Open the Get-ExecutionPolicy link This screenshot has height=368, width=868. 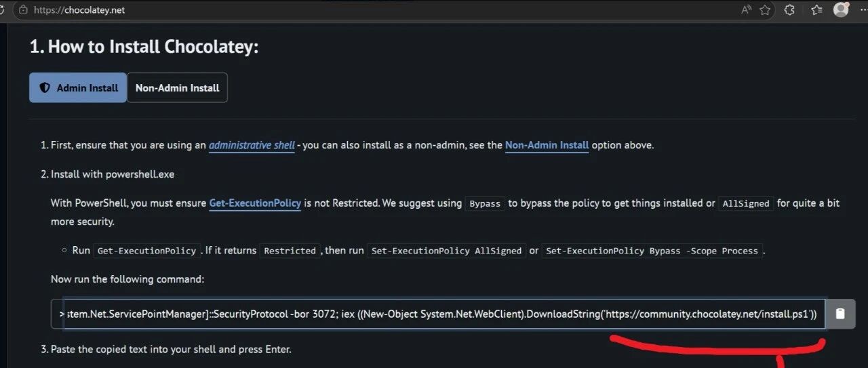(255, 203)
